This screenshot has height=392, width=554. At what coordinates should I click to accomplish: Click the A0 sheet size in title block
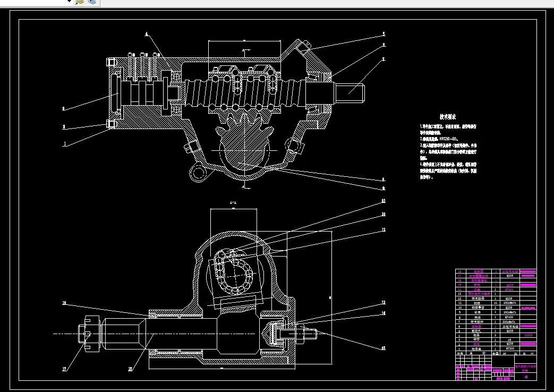point(526,377)
